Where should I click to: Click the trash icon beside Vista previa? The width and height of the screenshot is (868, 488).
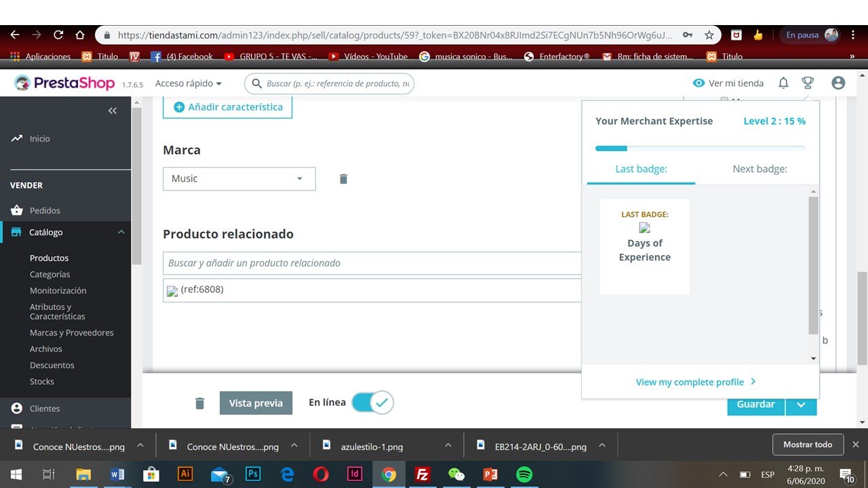click(x=199, y=403)
